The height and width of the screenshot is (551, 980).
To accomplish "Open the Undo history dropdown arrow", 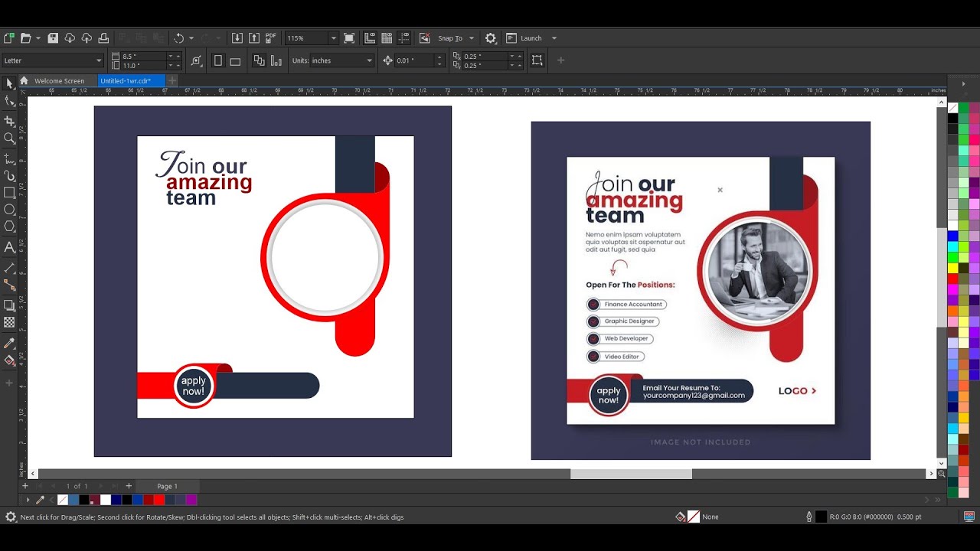I will tap(191, 37).
